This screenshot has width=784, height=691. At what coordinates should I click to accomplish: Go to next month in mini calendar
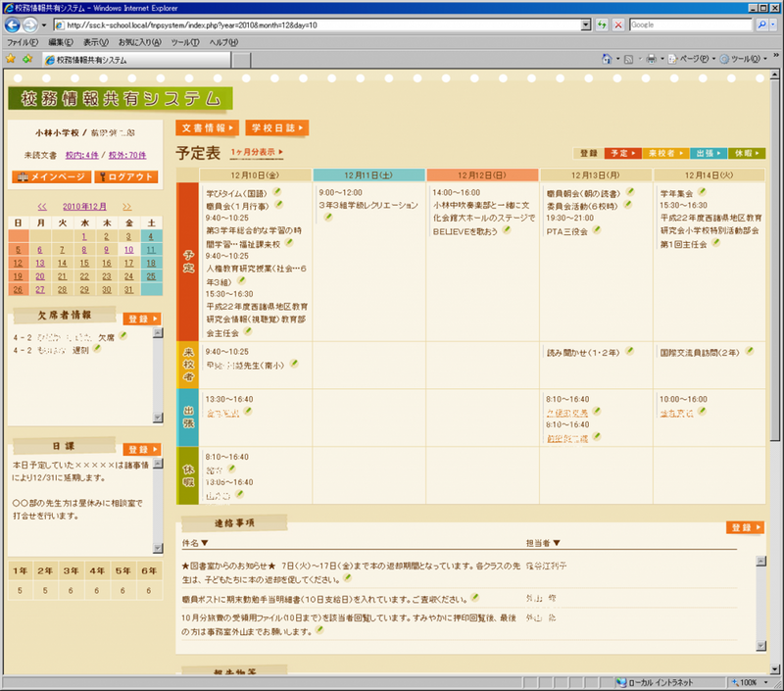127,207
